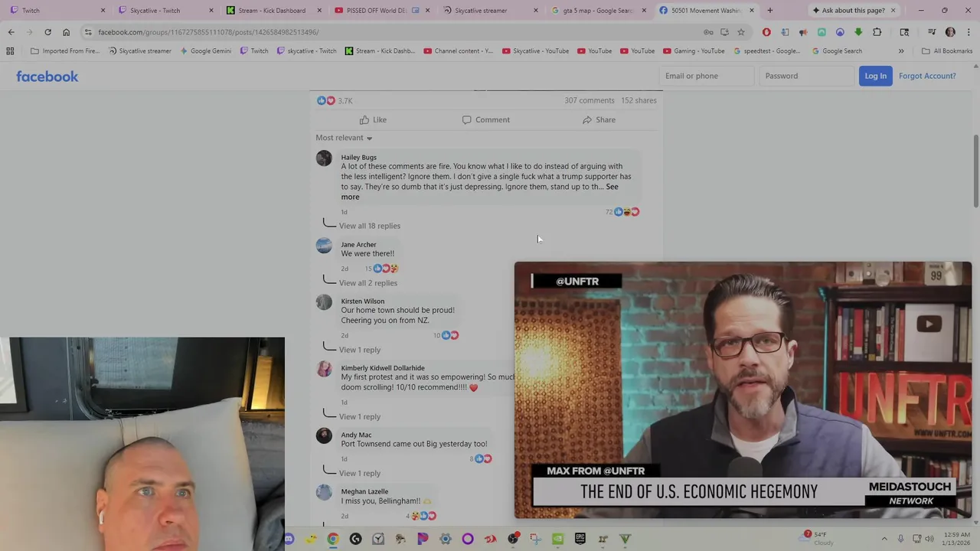Reload the current Facebook page
980x551 pixels.
(47, 32)
